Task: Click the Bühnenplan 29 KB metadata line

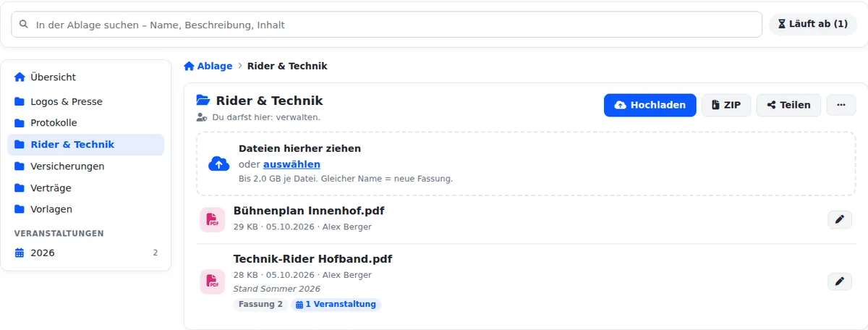Action: pos(302,227)
